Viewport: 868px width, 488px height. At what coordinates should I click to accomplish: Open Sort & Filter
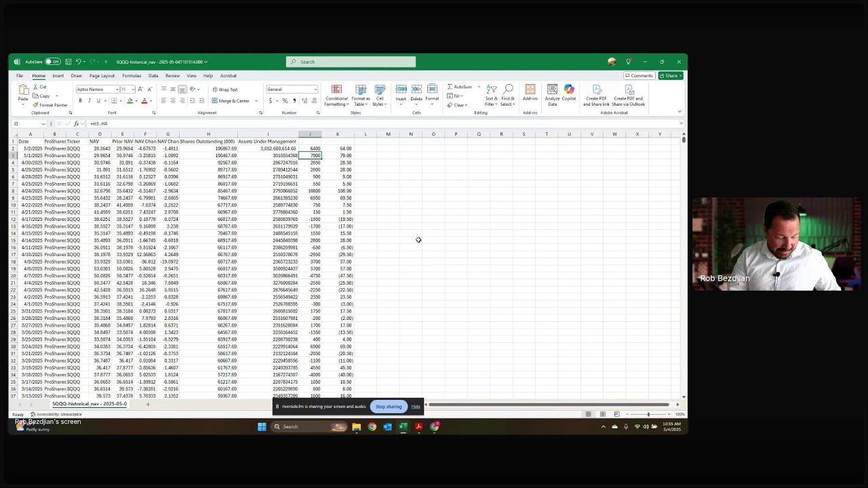click(x=492, y=96)
